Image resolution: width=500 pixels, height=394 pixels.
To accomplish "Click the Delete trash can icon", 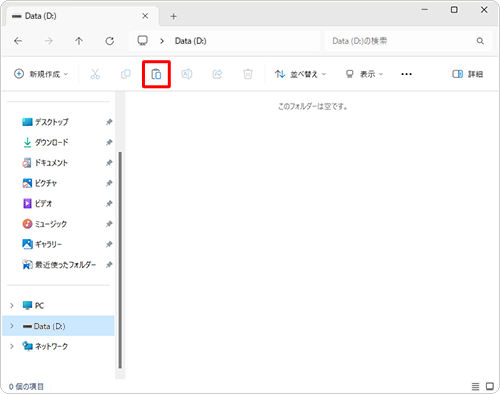I will 248,74.
